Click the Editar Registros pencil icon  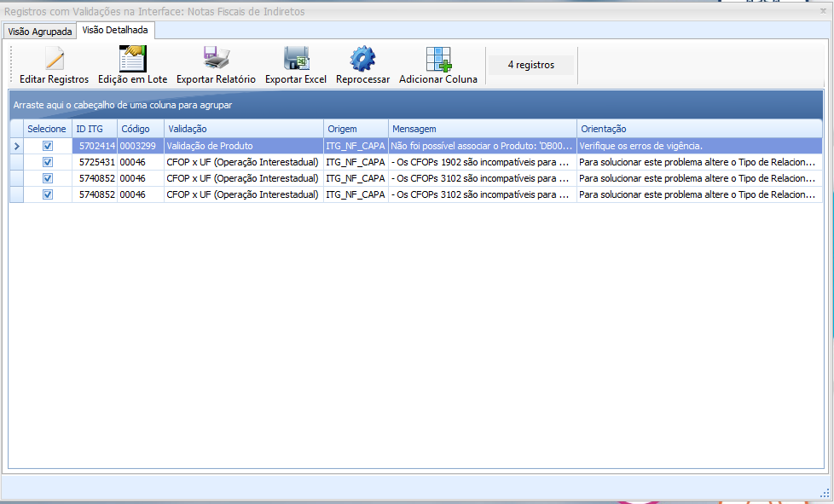pyautogui.click(x=55, y=59)
